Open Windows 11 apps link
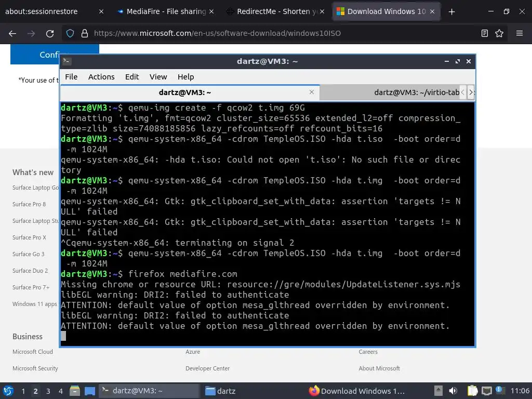 [35, 304]
